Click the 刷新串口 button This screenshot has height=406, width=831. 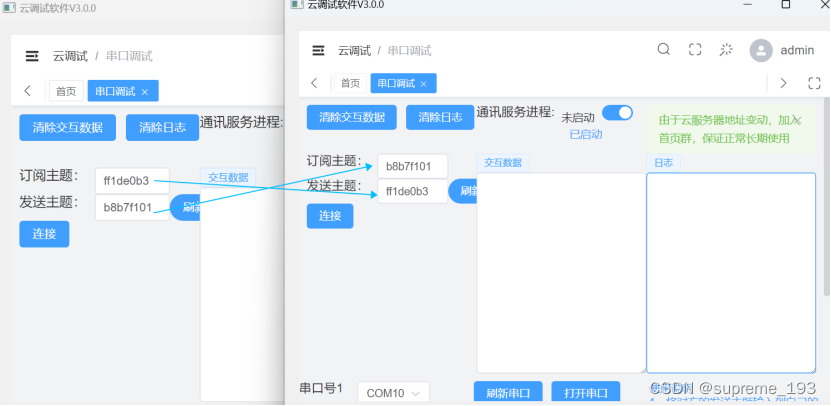(508, 393)
